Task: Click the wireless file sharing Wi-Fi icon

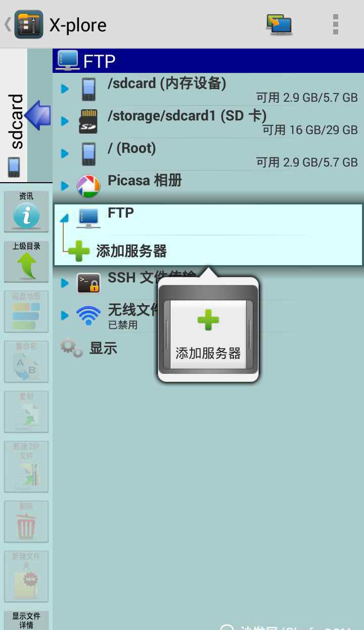Action: point(88,315)
